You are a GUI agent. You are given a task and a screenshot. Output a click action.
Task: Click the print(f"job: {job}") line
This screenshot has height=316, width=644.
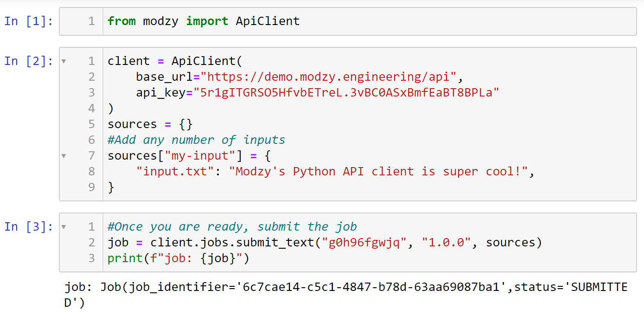(179, 258)
